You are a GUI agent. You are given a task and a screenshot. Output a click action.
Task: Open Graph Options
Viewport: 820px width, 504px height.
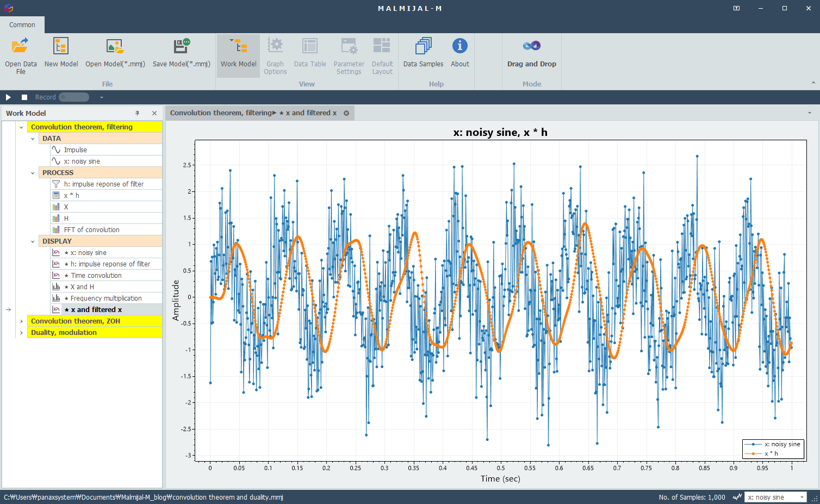(275, 55)
